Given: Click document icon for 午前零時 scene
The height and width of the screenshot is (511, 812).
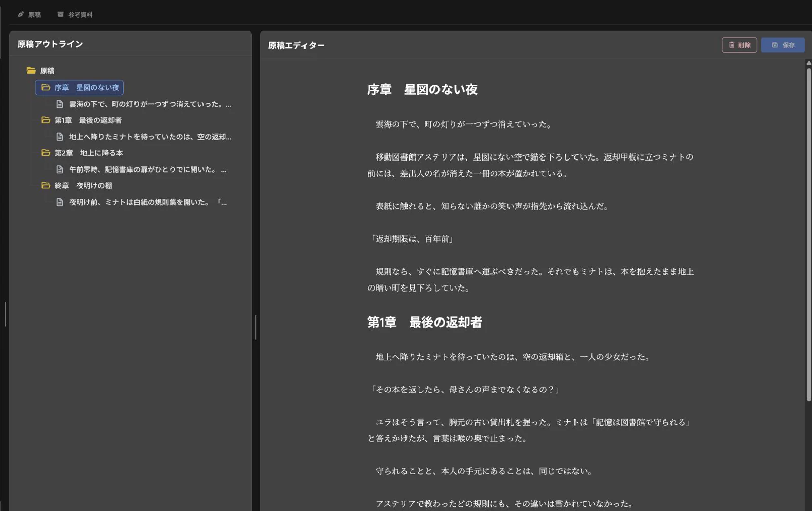Looking at the screenshot, I should point(60,169).
